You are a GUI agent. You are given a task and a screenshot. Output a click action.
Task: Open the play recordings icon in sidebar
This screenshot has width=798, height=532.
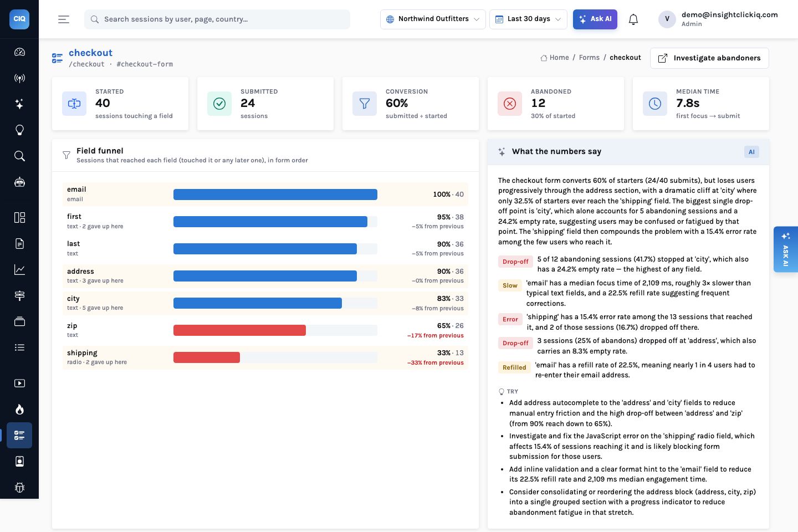[x=19, y=383]
